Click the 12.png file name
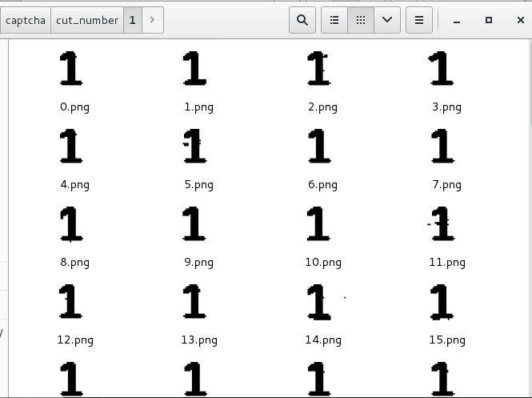Viewport: 532px width, 398px height. tap(75, 340)
